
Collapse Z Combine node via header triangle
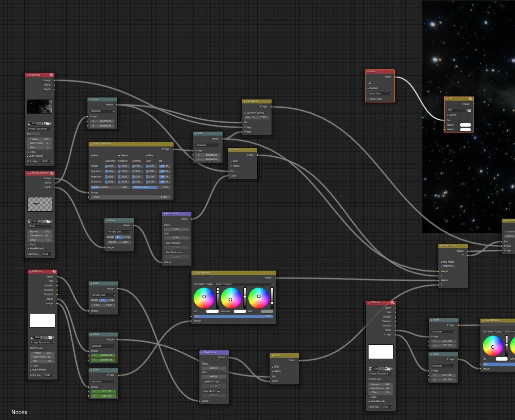tap(441, 246)
